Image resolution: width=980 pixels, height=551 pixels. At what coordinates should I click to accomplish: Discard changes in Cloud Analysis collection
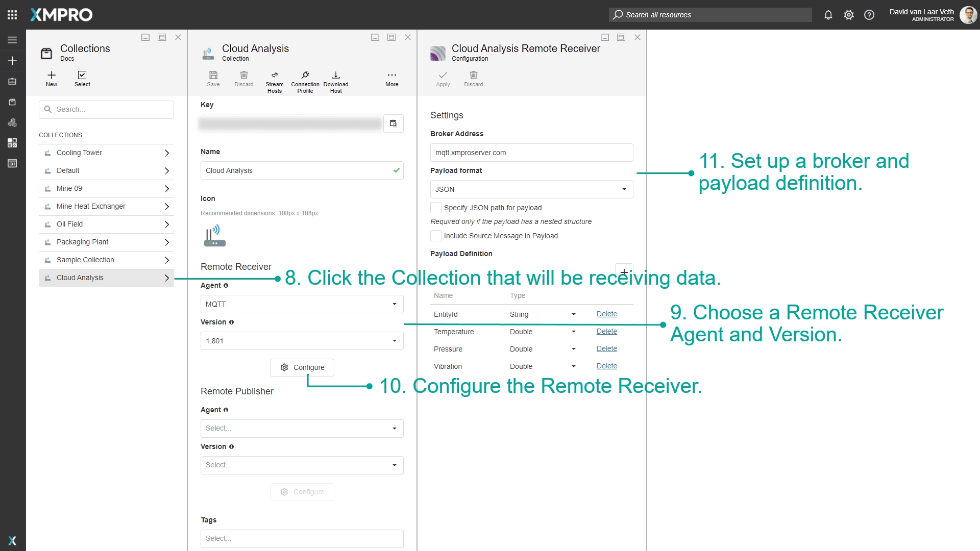pyautogui.click(x=243, y=79)
